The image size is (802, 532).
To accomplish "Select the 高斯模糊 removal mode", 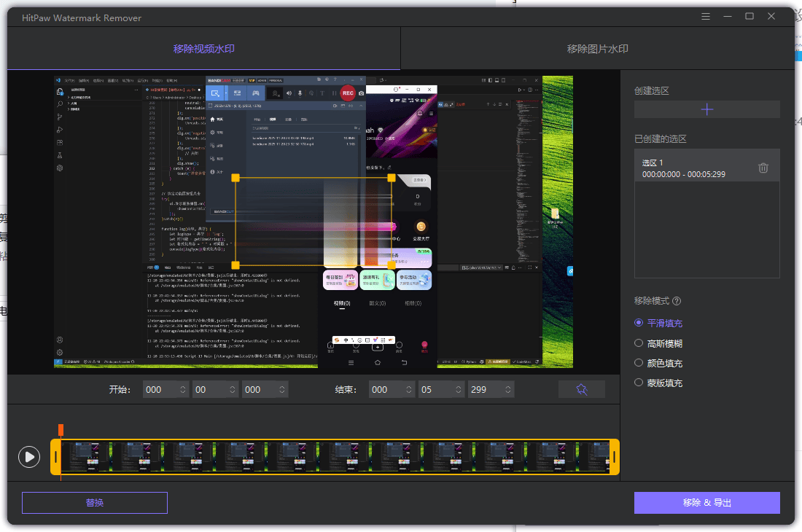I will [639, 343].
